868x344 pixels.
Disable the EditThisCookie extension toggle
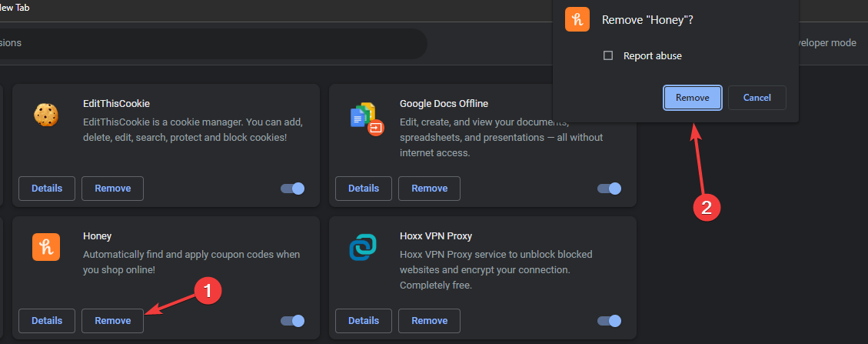pyautogui.click(x=292, y=189)
